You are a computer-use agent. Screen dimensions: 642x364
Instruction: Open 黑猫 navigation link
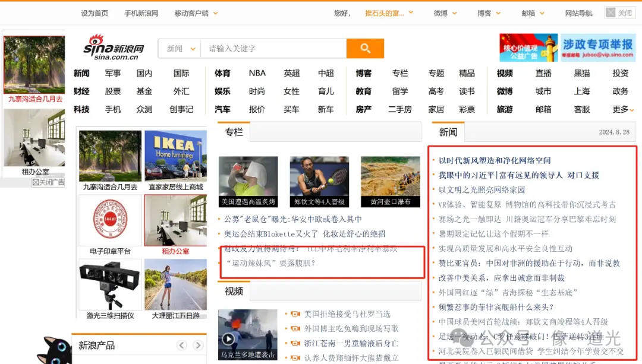(582, 73)
